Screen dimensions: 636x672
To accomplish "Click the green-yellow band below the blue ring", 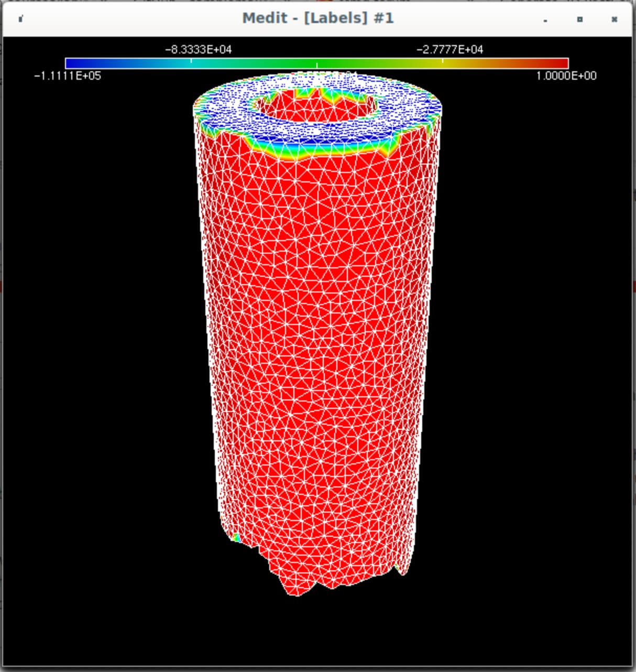I will [314, 149].
